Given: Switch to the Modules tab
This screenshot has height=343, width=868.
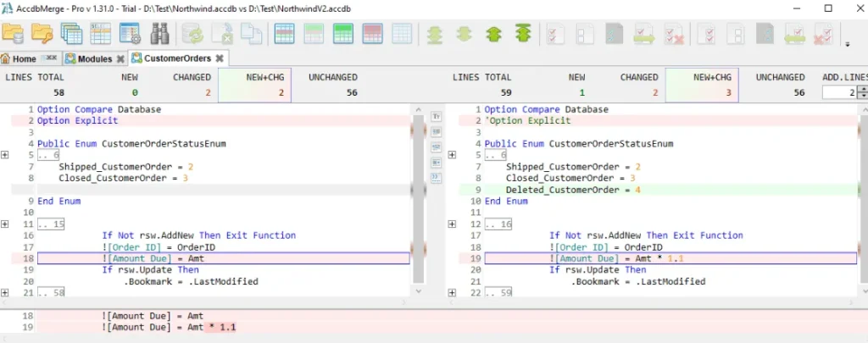Looking at the screenshot, I should pos(90,58).
